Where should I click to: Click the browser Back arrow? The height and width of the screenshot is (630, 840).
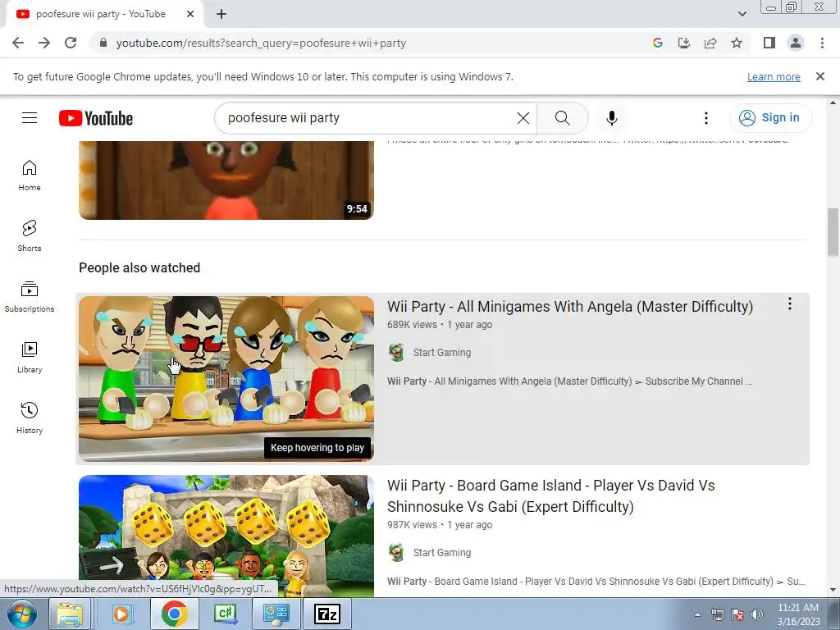coord(18,43)
